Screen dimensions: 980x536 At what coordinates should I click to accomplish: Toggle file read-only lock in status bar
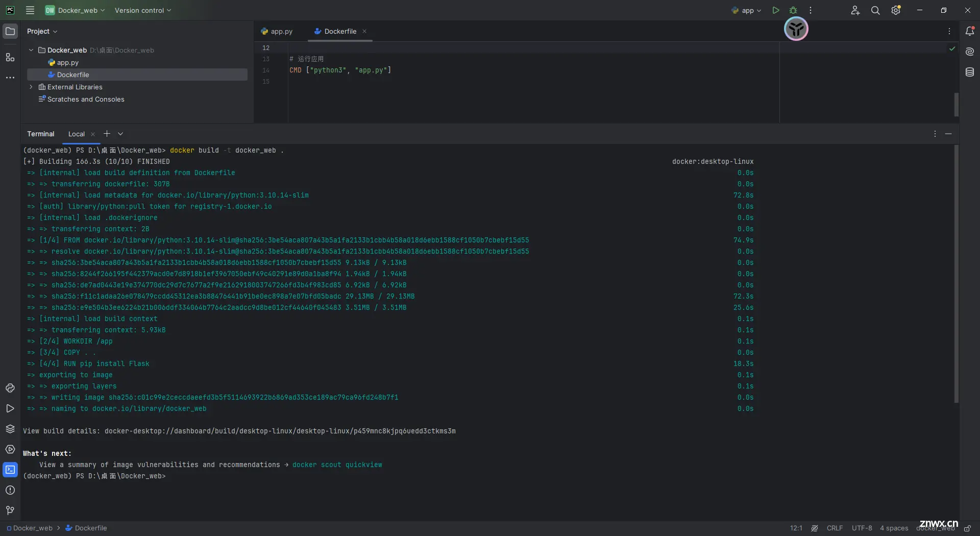[967, 528]
